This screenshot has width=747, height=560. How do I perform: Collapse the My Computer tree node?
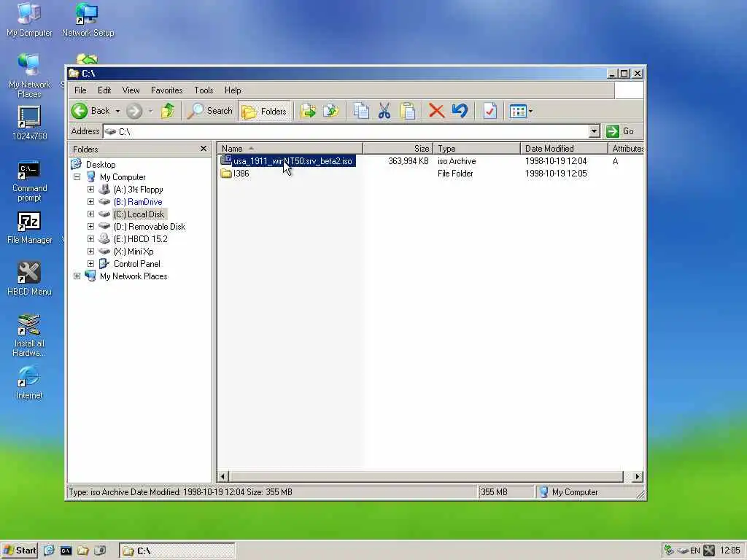pyautogui.click(x=77, y=176)
